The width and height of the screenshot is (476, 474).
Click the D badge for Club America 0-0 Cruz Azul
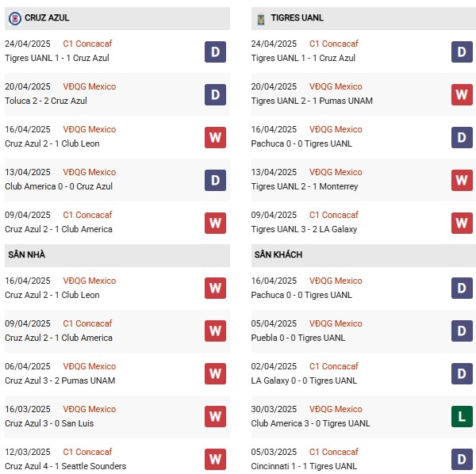click(x=215, y=180)
